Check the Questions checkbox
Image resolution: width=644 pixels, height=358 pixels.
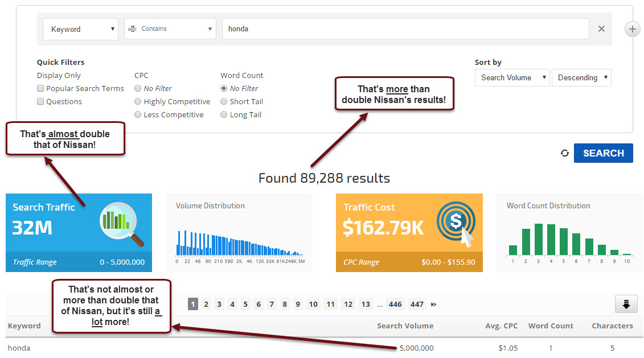point(40,101)
